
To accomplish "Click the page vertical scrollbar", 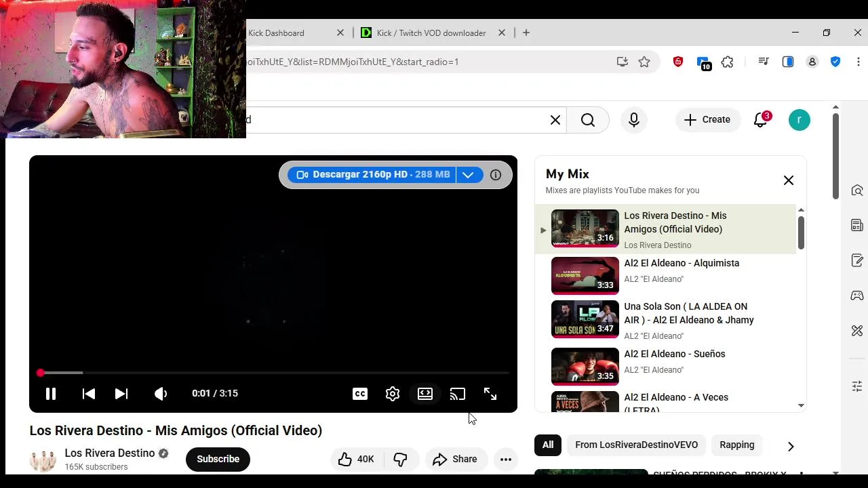I will click(835, 156).
